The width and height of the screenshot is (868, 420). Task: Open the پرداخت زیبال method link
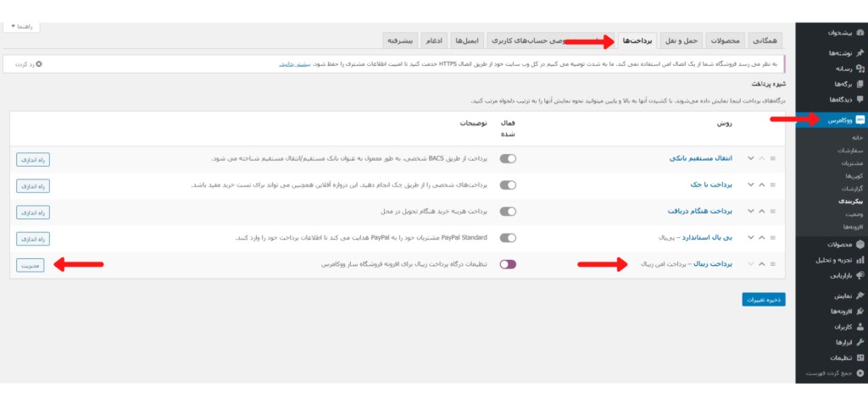pyautogui.click(x=713, y=264)
